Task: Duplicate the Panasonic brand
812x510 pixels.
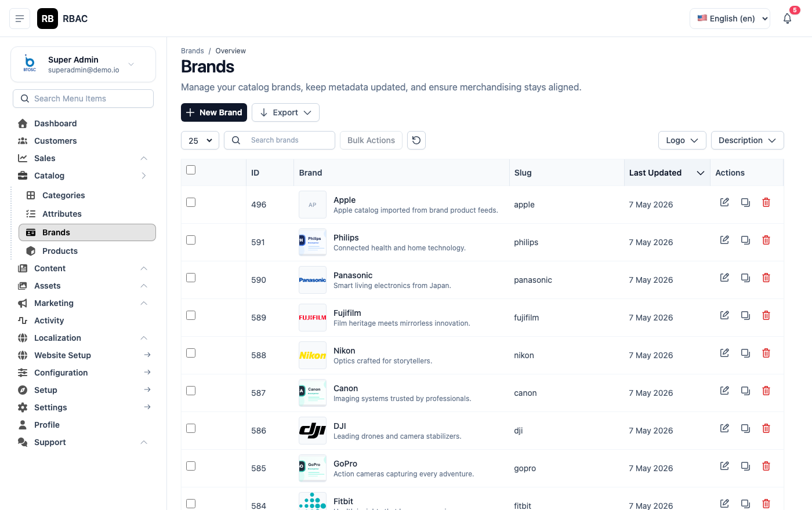Action: (745, 278)
